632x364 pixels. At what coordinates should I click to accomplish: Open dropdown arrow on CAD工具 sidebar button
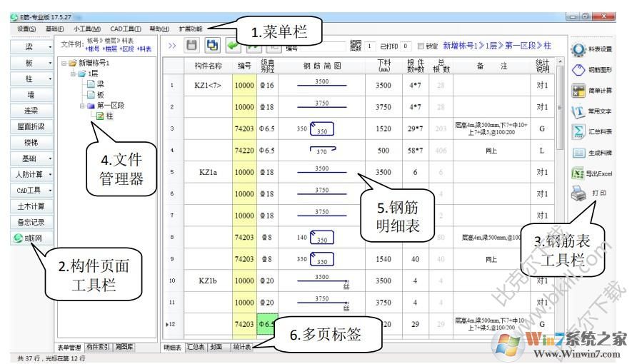(x=50, y=190)
